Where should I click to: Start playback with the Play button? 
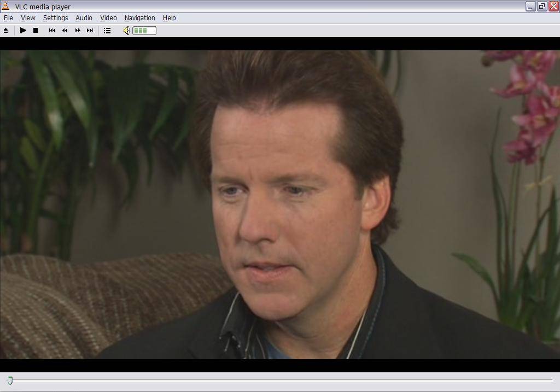(x=23, y=31)
